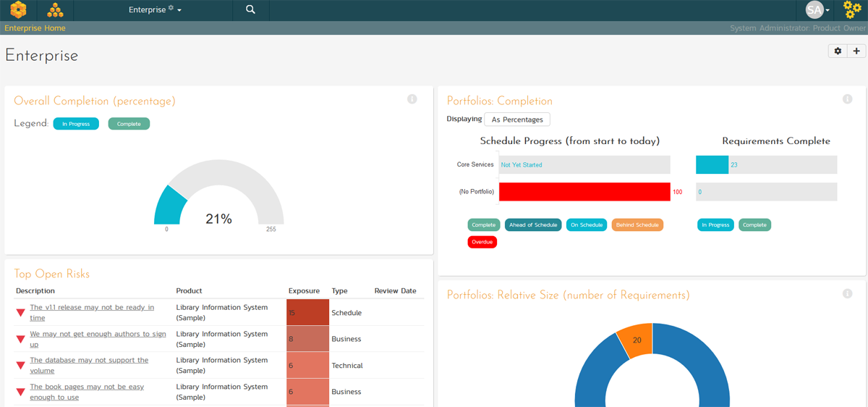Click the orange hexagon home logo icon
868x407 pixels.
[18, 10]
